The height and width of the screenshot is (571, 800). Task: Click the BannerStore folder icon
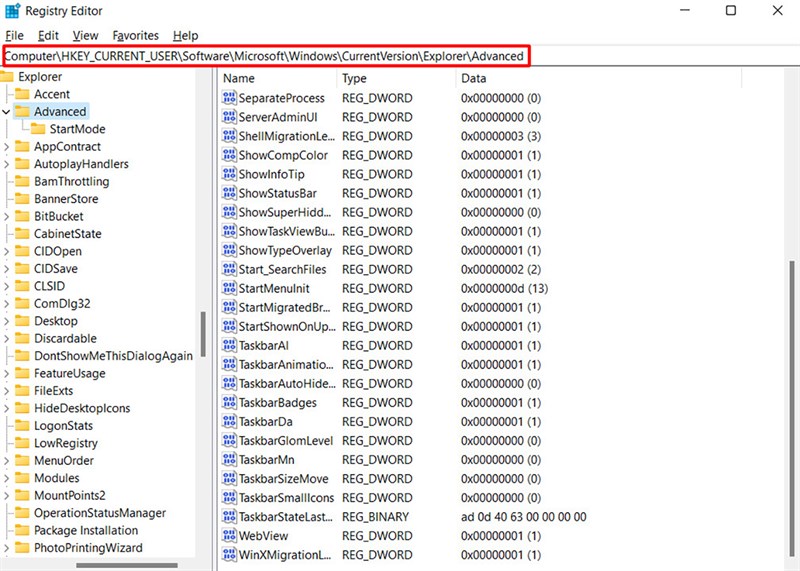click(x=22, y=198)
